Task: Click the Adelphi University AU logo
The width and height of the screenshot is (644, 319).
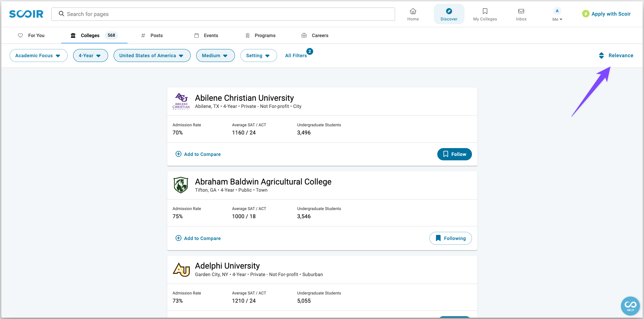Action: coord(181,270)
